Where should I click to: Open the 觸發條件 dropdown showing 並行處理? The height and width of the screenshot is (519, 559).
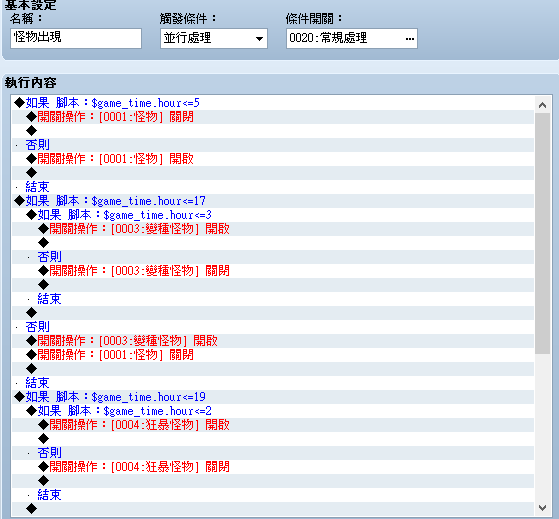(x=214, y=38)
